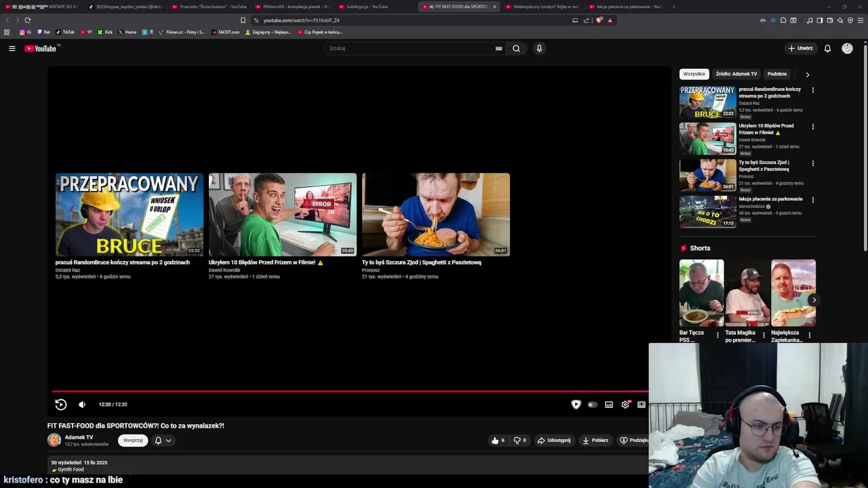Open the on-screen keyboard in search box

coord(498,48)
